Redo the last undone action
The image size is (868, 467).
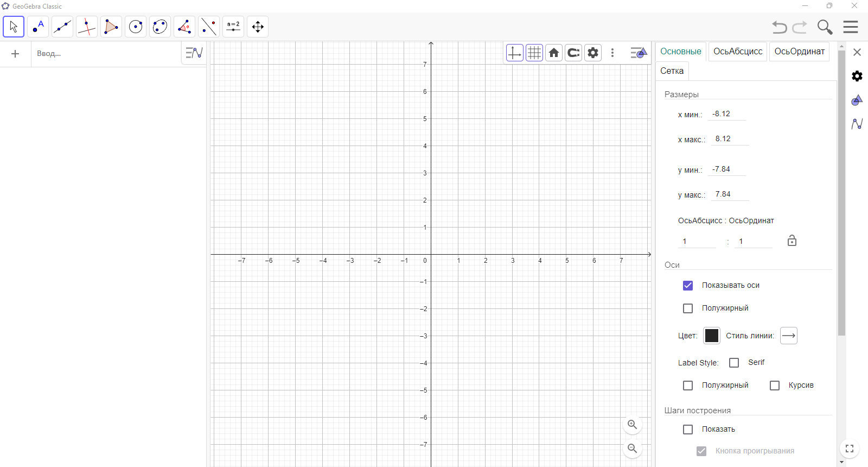pyautogui.click(x=800, y=27)
